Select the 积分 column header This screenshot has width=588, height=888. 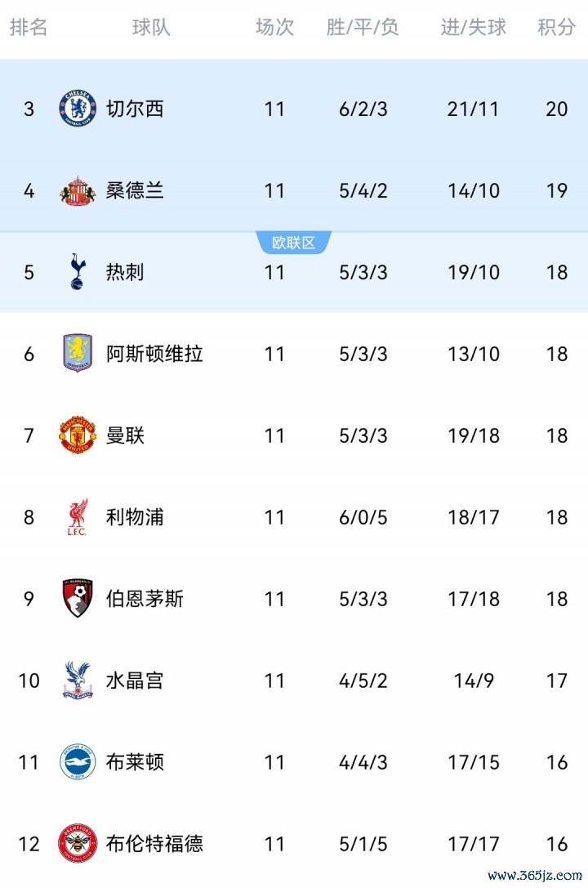pos(556,27)
